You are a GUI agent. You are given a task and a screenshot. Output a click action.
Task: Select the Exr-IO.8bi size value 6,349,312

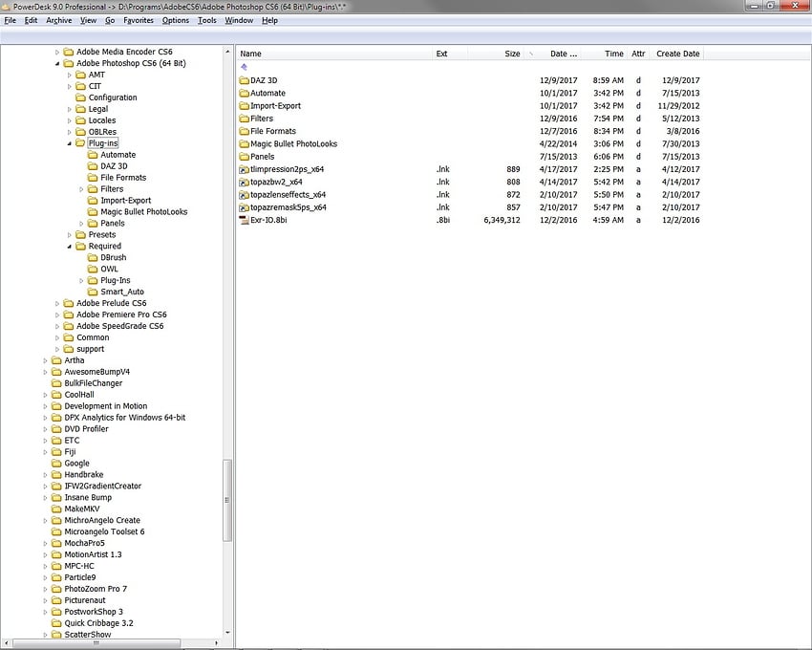tap(502, 220)
